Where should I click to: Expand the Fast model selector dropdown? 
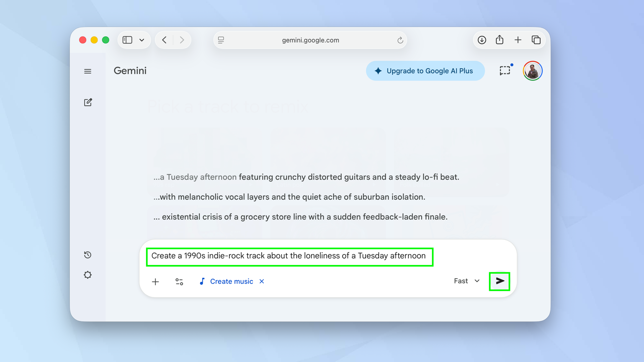click(467, 281)
